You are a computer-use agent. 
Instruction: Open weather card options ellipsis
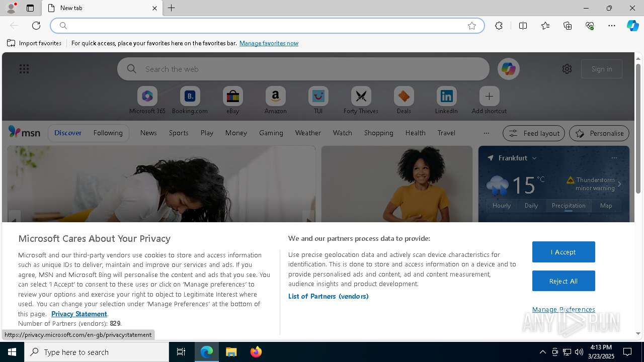pyautogui.click(x=614, y=158)
